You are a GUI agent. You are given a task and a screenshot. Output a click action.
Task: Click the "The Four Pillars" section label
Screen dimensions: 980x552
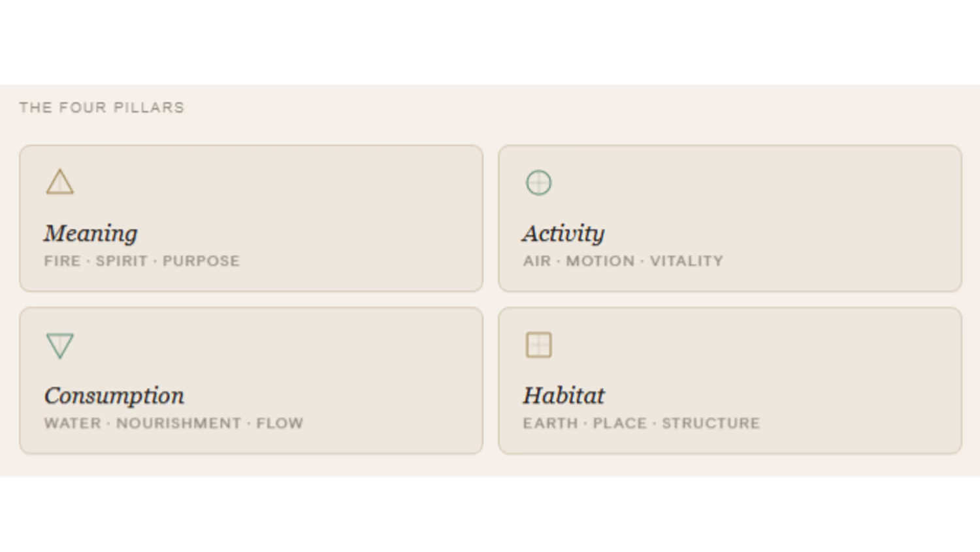(x=102, y=108)
